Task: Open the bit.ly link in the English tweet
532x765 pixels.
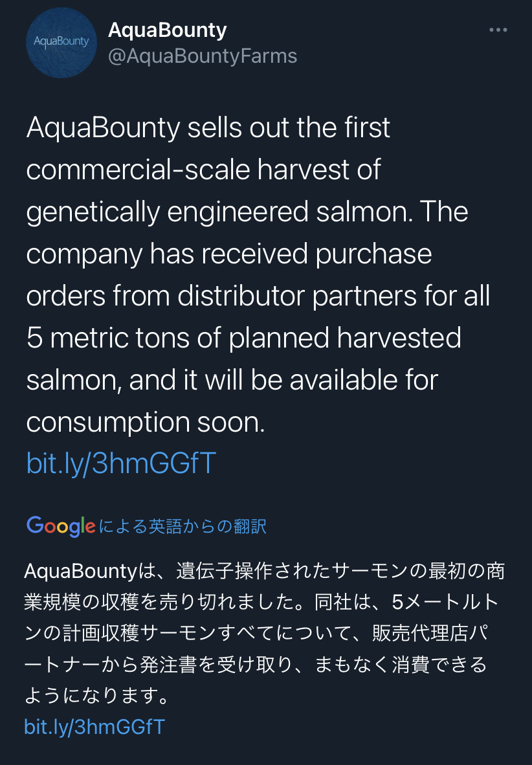Action: [121, 463]
